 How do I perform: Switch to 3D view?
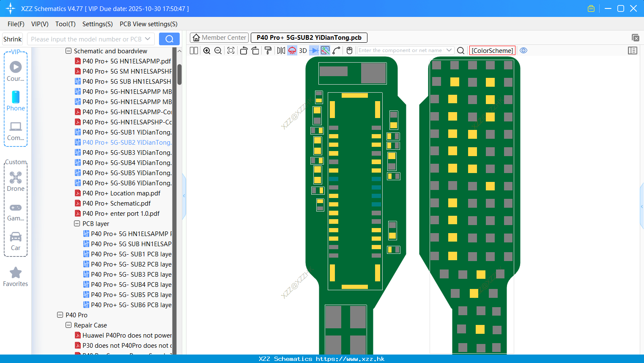[x=303, y=50]
